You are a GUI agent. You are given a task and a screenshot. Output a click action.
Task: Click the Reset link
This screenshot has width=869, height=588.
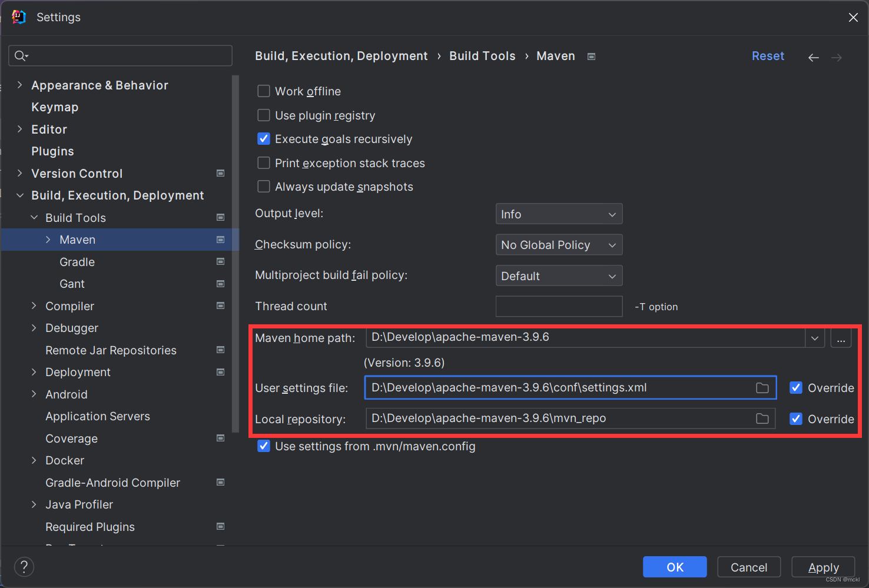(x=768, y=56)
